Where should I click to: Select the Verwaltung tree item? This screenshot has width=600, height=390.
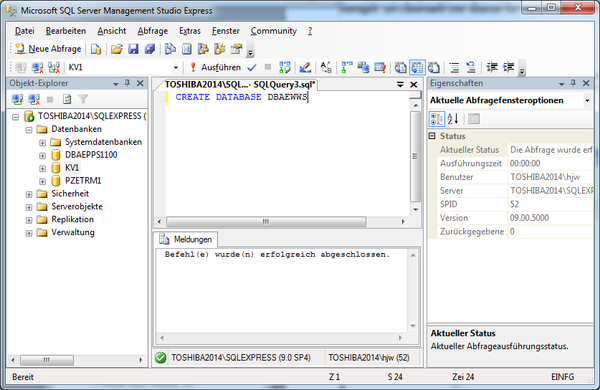click(73, 232)
